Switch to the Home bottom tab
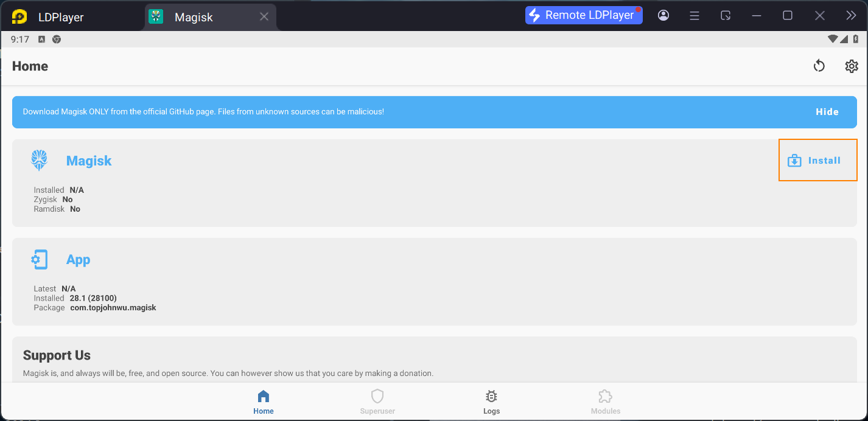The image size is (868, 421). (264, 403)
